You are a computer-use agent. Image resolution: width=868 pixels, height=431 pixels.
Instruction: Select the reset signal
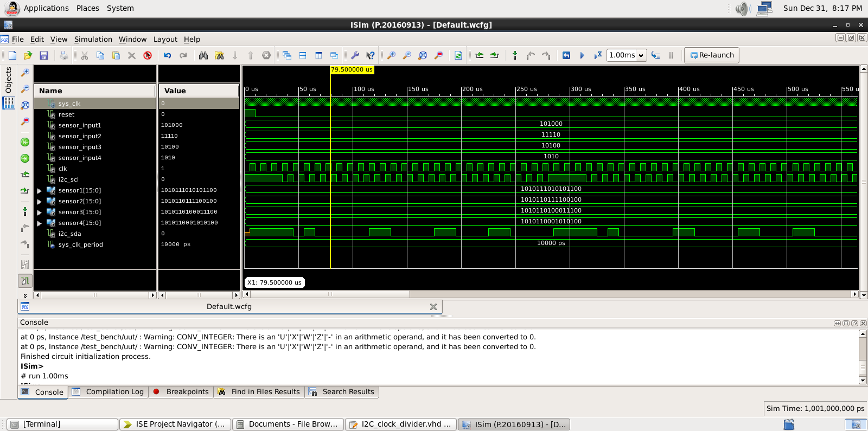(67, 114)
